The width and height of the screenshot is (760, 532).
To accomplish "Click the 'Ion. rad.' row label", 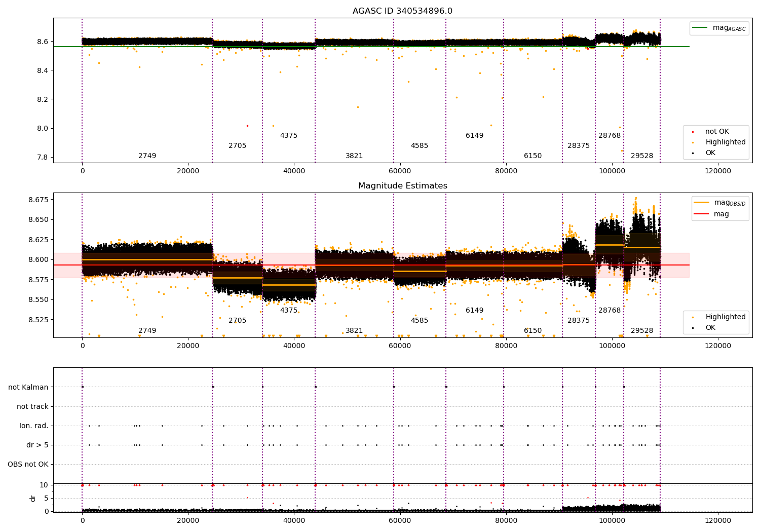I will tap(34, 426).
